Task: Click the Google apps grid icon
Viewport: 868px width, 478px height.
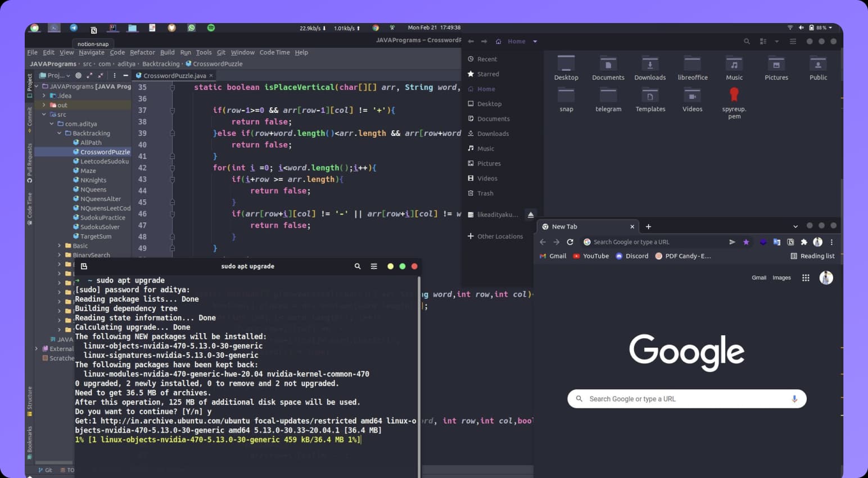Action: [806, 277]
